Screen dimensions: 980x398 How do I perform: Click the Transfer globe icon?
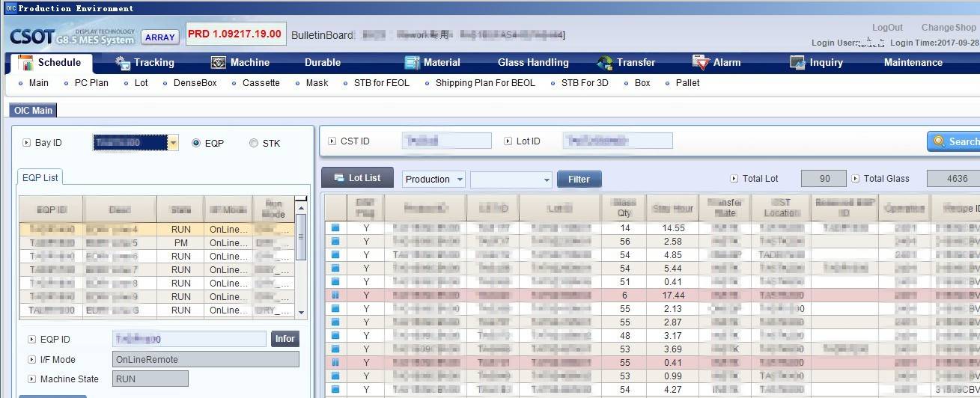605,63
